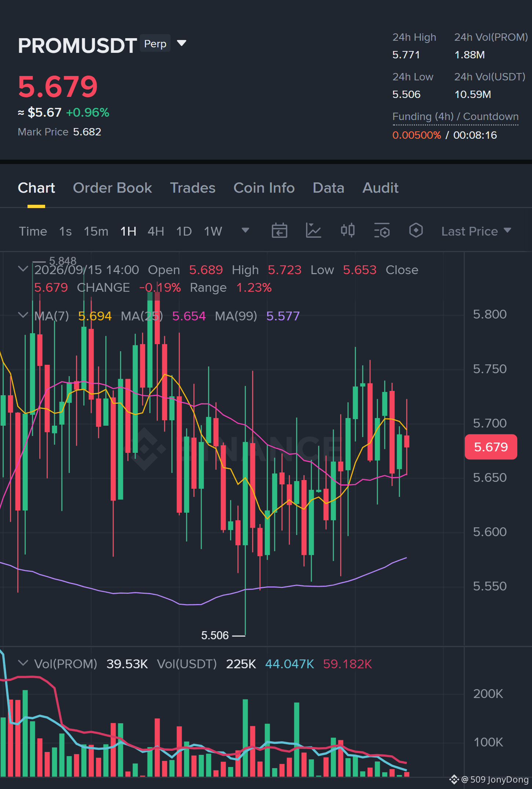Open the chart display settings icon

point(382,231)
